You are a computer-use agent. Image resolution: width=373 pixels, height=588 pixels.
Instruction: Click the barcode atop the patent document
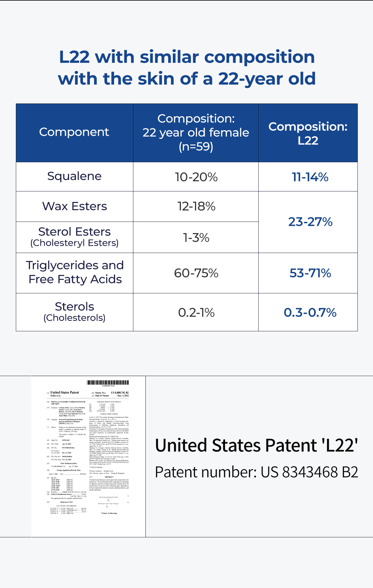click(x=108, y=383)
